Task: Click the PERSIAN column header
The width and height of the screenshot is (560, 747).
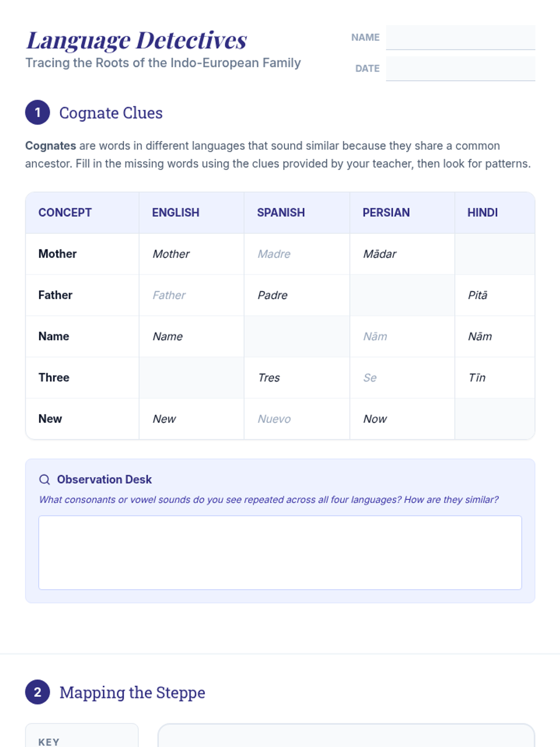Action: (386, 212)
